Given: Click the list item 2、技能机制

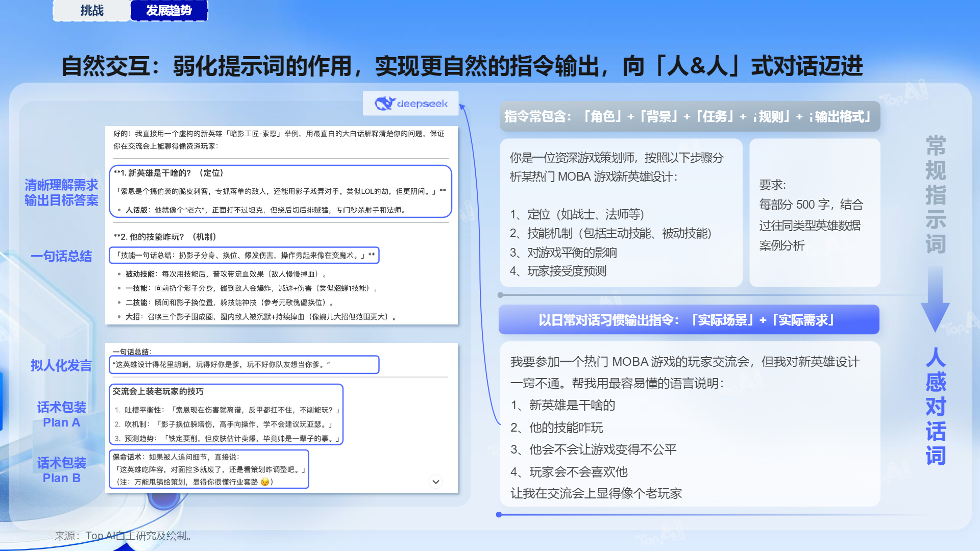Looking at the screenshot, I should coord(610,233).
